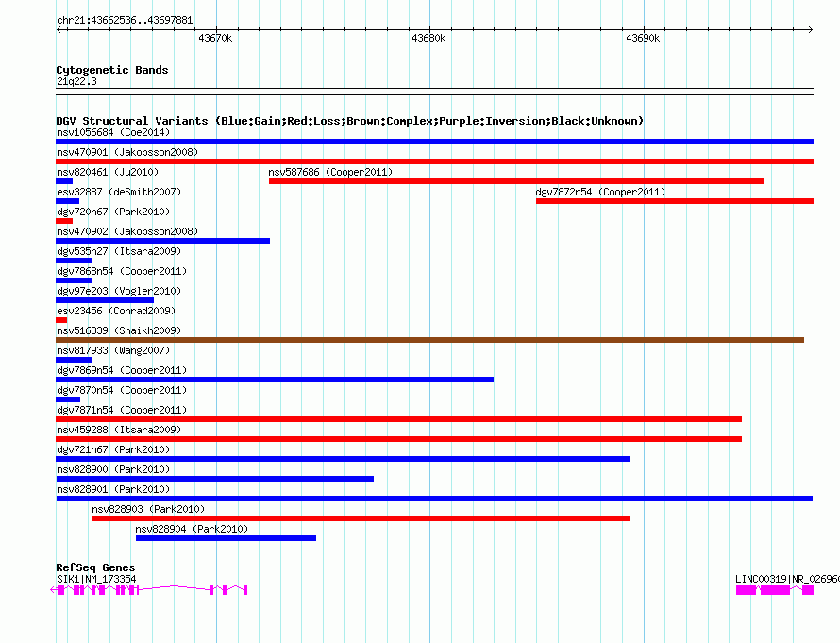Select the 21q22.3 band label
The image size is (840, 643).
(76, 81)
